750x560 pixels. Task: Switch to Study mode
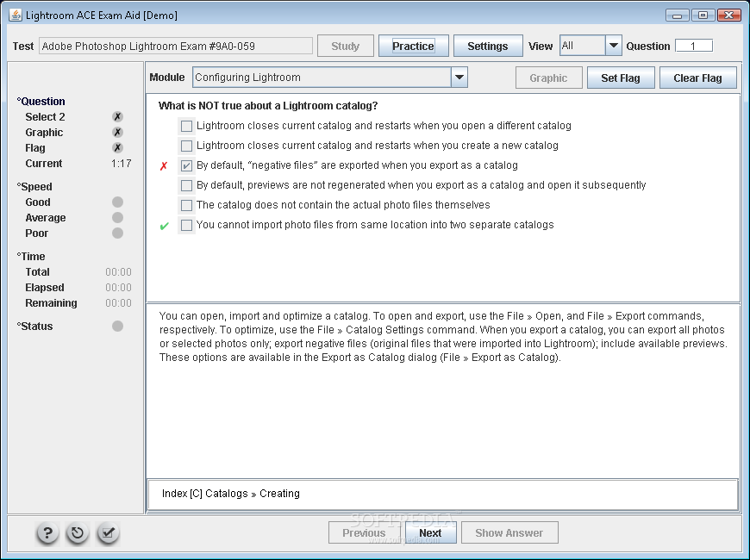click(346, 46)
